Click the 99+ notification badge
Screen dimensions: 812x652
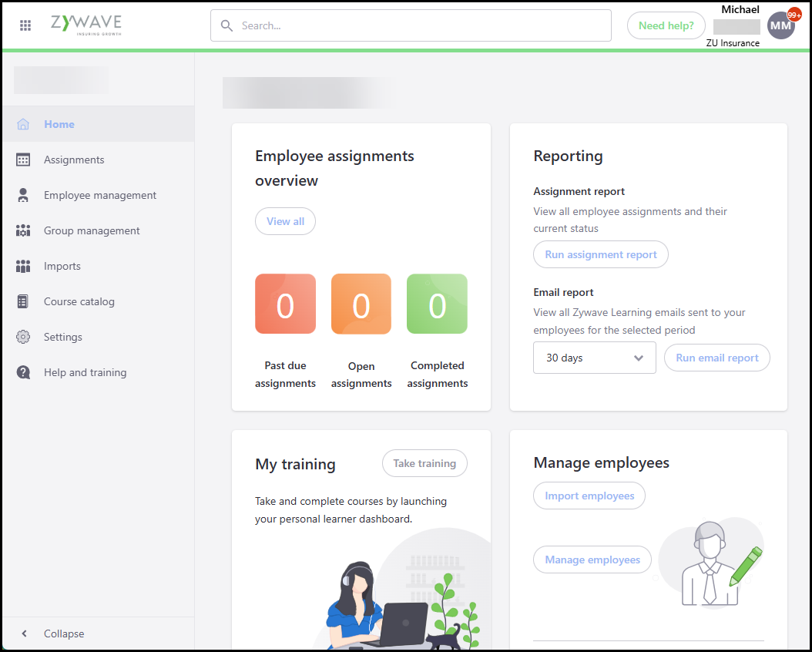click(794, 13)
